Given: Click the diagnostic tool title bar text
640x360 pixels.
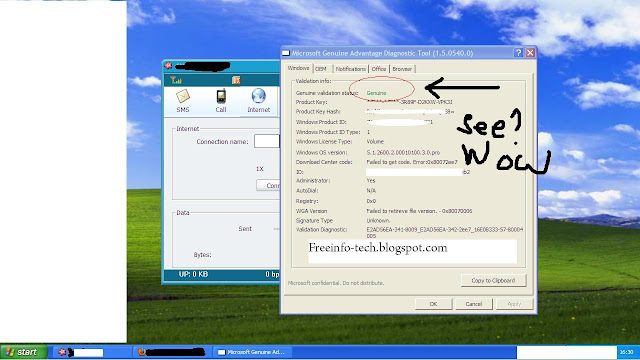Looking at the screenshot, I should click(382, 53).
